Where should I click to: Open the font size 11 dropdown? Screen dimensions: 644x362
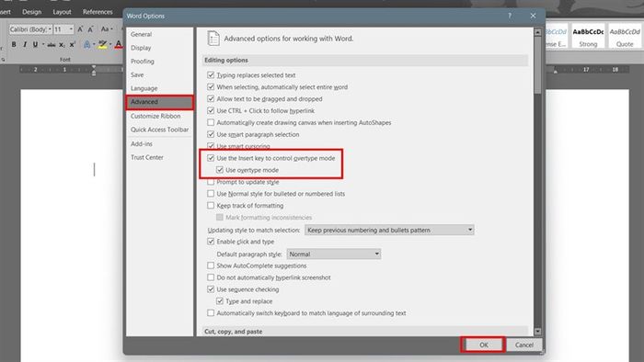(71, 29)
